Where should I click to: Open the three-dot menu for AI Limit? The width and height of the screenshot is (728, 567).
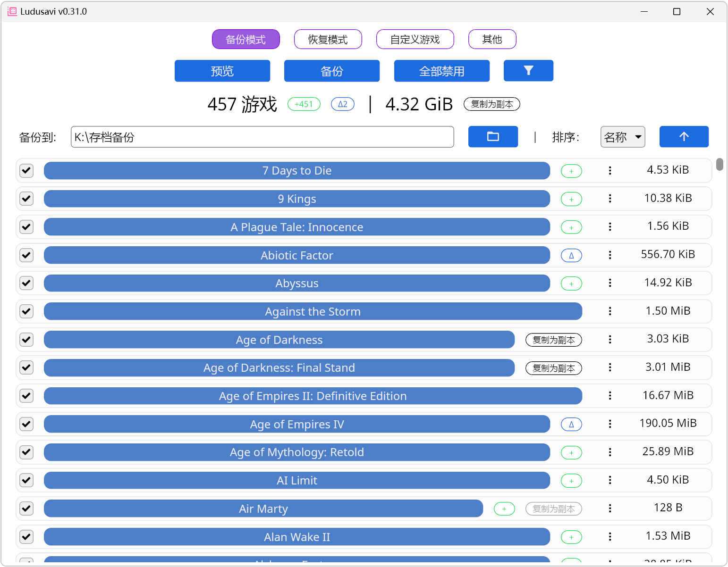[x=610, y=480]
